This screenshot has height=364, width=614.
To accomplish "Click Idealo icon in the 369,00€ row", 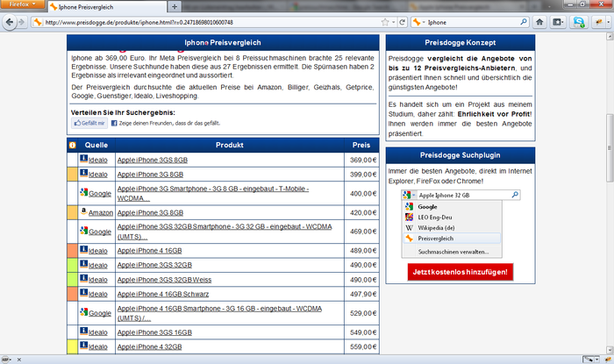I will coord(84,159).
